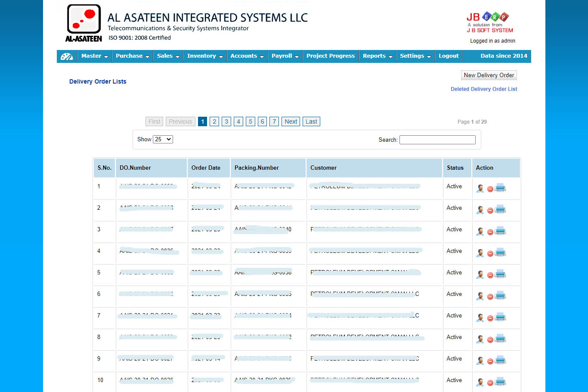Print the delivery order in row 4
The height and width of the screenshot is (392, 588).
pos(500,252)
